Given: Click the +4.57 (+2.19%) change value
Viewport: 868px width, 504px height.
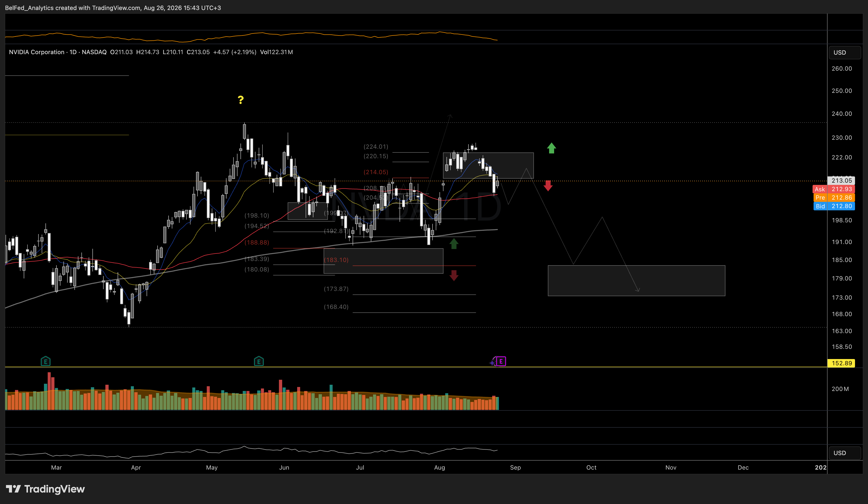Looking at the screenshot, I should tap(234, 52).
